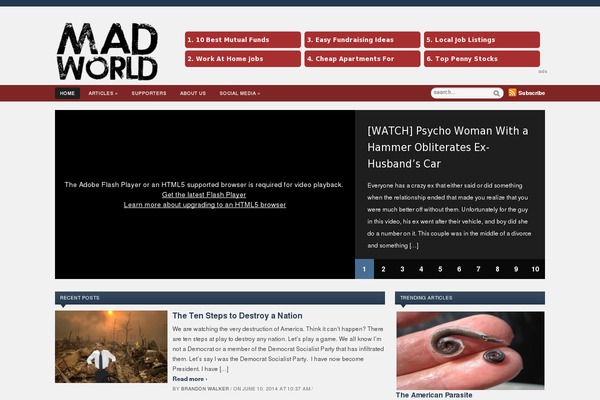Select slider page 5
Screen dimensions: 600x400
pos(440,269)
